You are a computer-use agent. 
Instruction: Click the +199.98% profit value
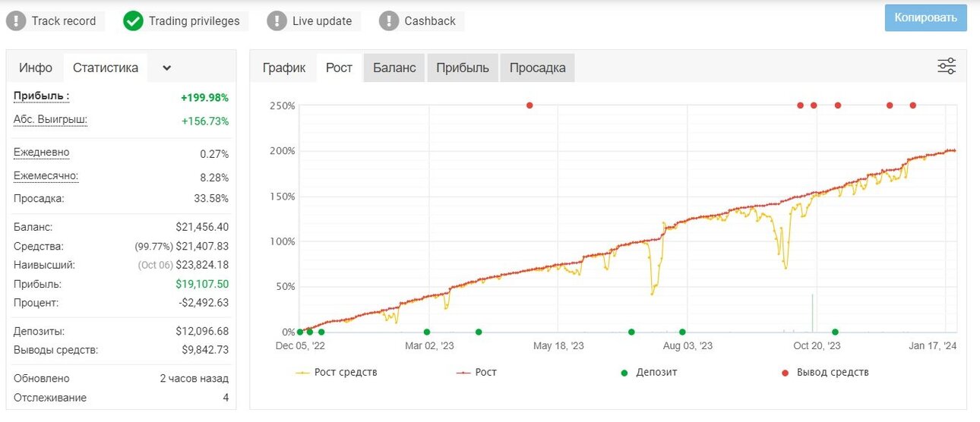(204, 98)
